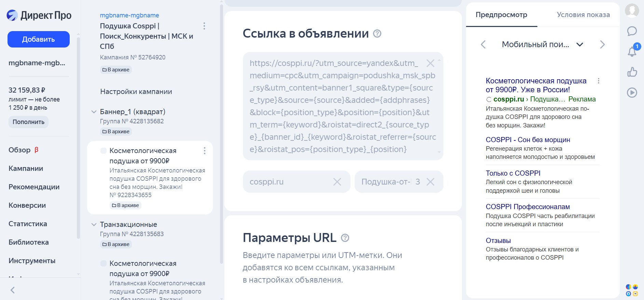Open the mgbname-mgbname account link
This screenshot has width=644, height=300.
pos(129,15)
